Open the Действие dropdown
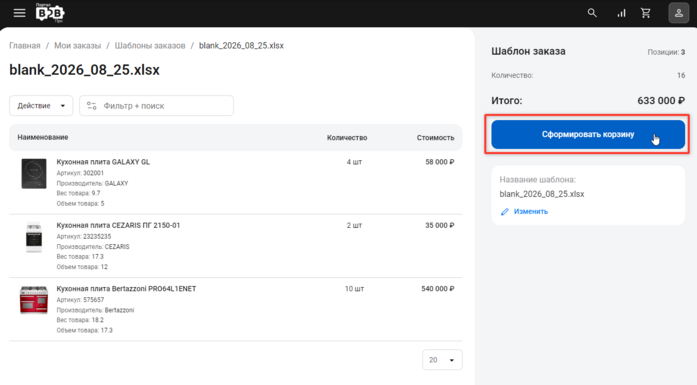The height and width of the screenshot is (385, 697). pos(41,106)
